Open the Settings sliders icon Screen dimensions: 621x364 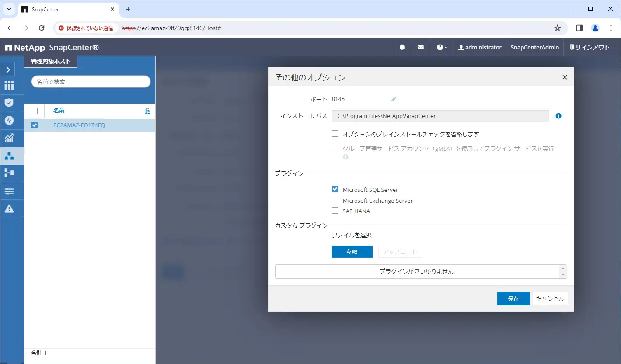click(9, 191)
